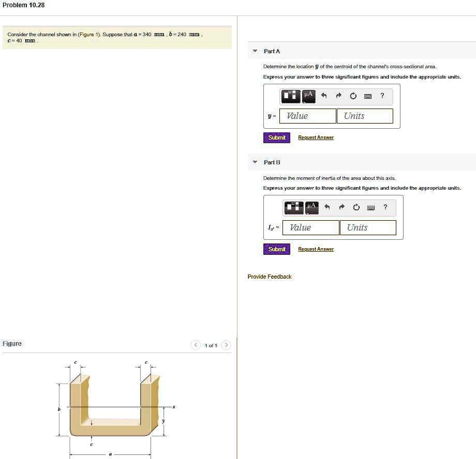The height and width of the screenshot is (459, 476).
Task: Focus the Ix' Value input field
Action: point(310,227)
